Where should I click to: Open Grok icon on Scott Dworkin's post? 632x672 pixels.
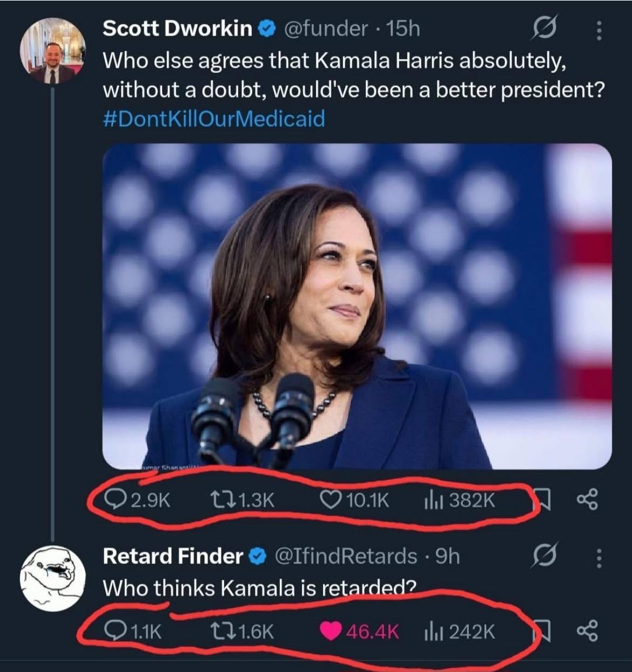point(544,29)
